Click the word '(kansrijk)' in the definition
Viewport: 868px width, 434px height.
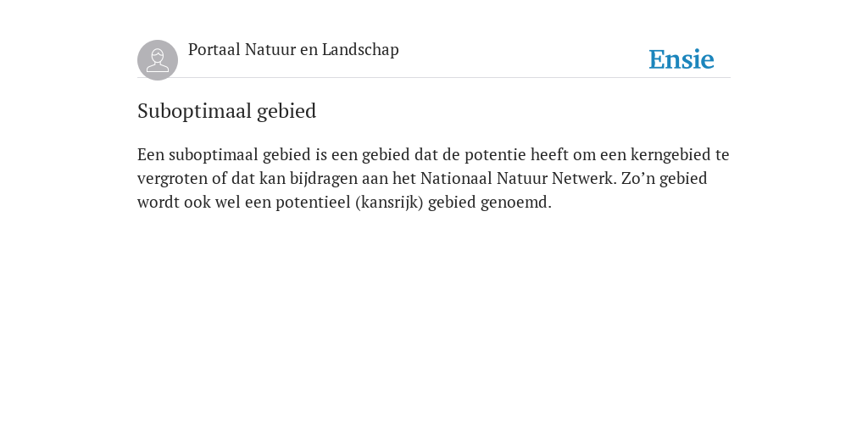(x=389, y=202)
